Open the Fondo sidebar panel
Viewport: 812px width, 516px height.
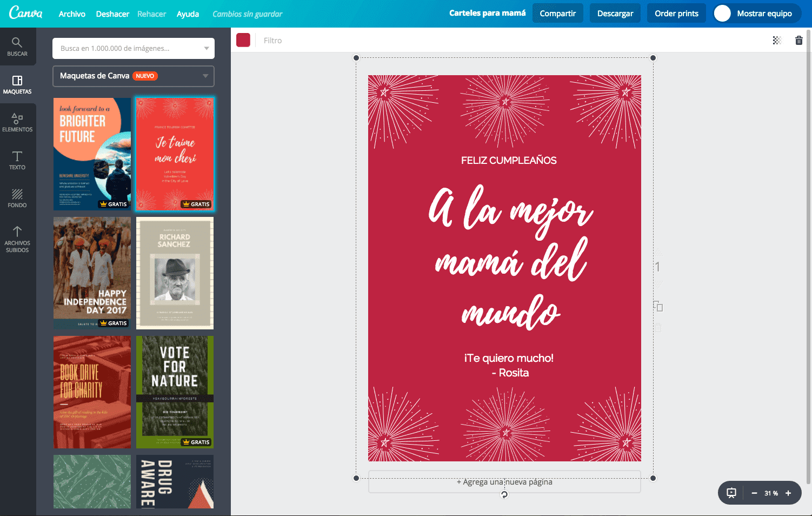(17, 198)
